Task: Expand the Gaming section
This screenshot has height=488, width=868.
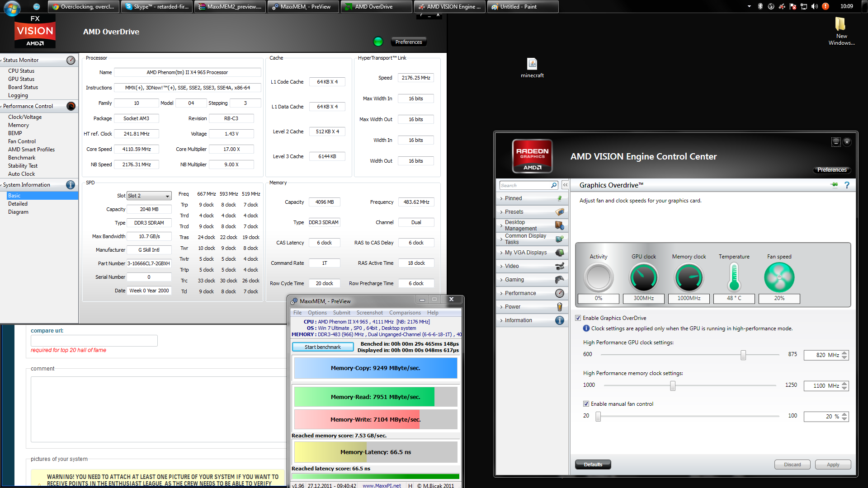Action: (x=501, y=280)
